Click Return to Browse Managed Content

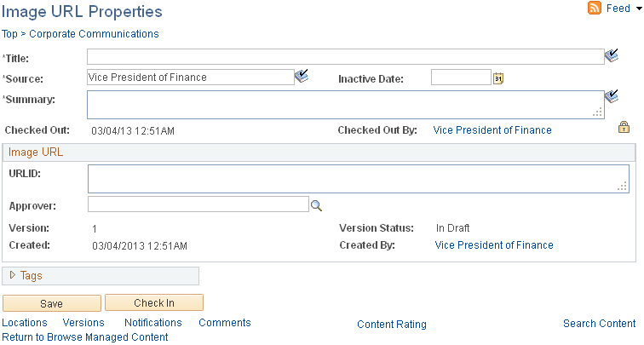click(x=85, y=337)
